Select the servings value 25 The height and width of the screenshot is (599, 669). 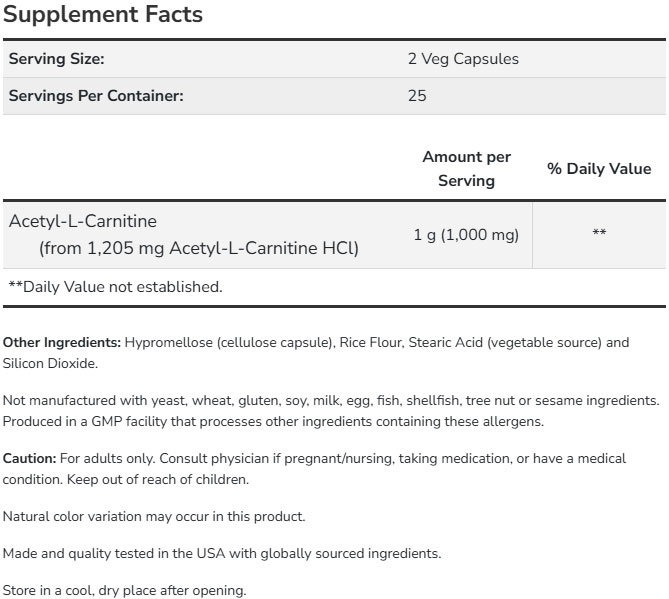[417, 96]
